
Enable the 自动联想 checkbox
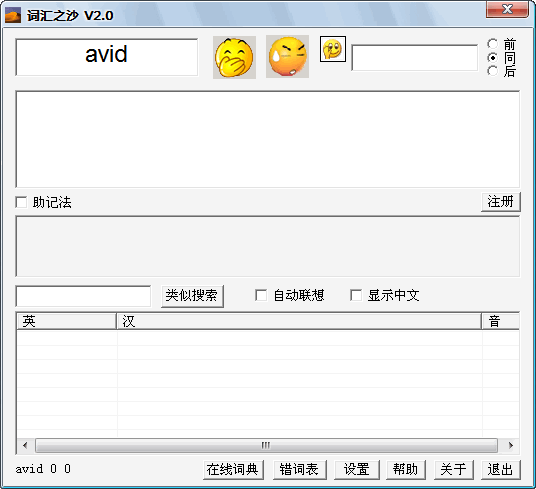point(261,295)
